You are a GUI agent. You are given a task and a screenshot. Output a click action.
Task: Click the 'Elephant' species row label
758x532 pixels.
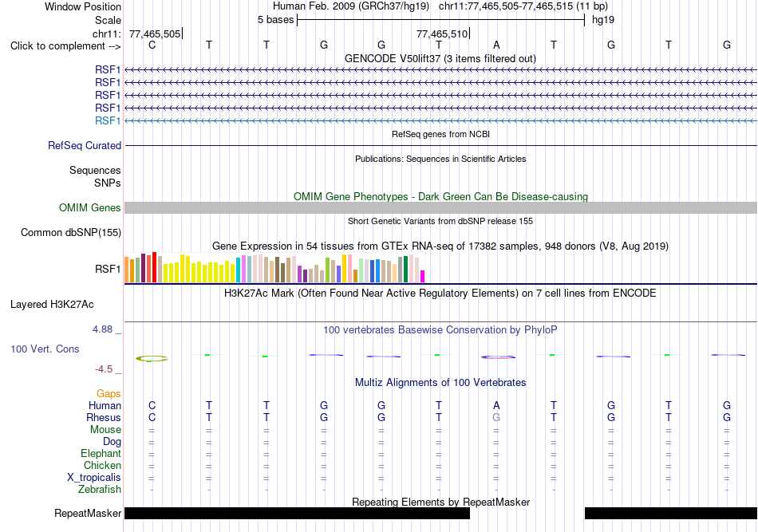click(x=101, y=453)
